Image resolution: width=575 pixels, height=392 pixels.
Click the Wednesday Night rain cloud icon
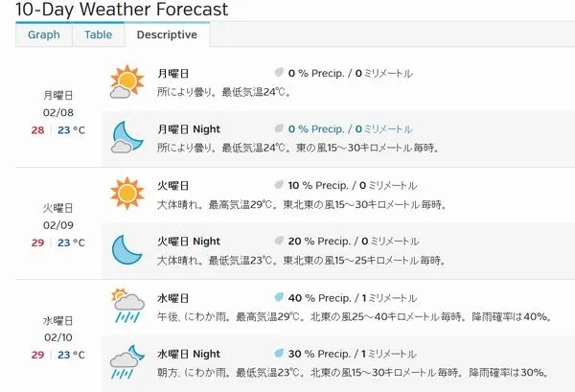(x=127, y=361)
